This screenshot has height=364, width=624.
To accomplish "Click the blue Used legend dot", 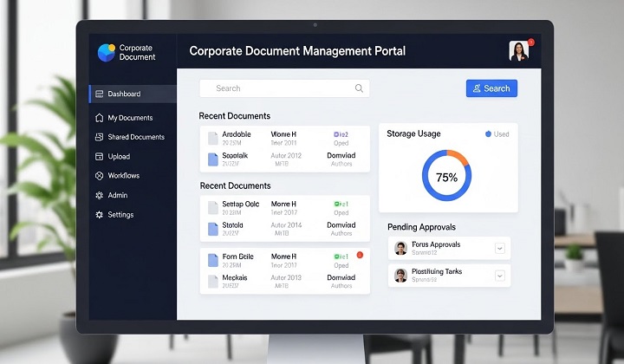I will (x=488, y=134).
